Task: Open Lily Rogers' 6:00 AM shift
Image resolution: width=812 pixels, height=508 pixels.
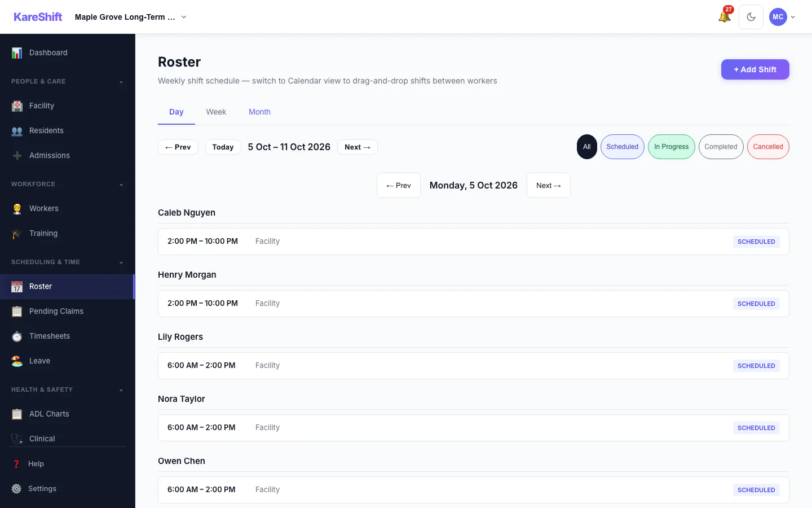Action: click(474, 366)
